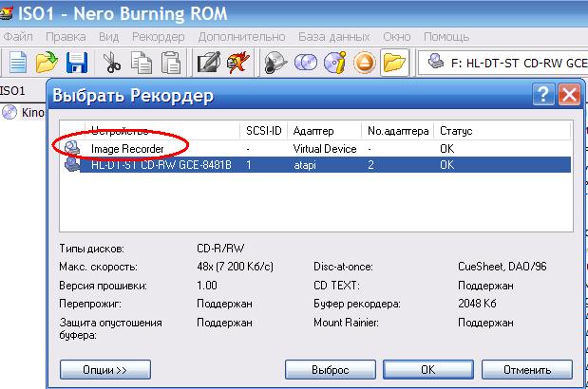Open a compilation with the folder icon
The height and width of the screenshot is (389, 588).
point(47,63)
